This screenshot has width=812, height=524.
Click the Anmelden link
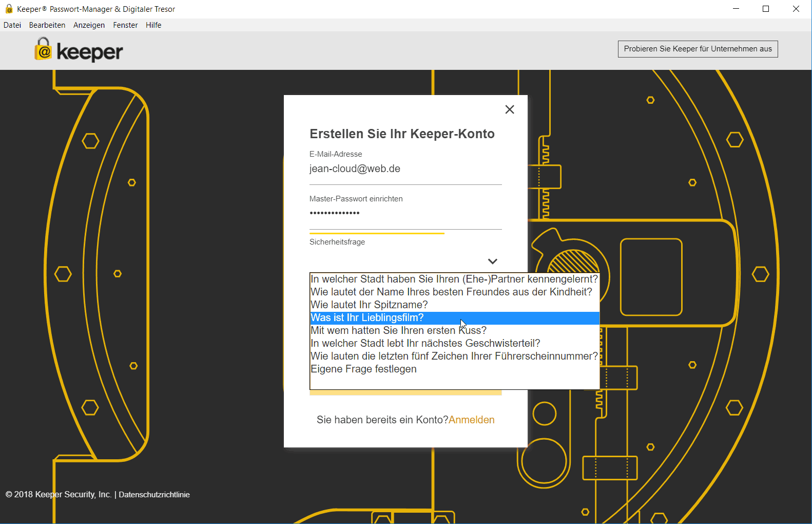point(472,420)
